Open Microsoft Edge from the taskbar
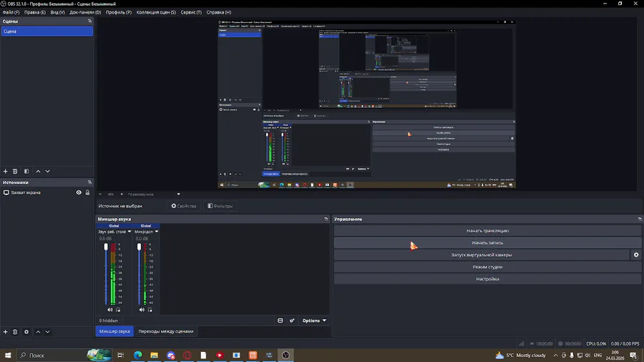The image size is (644, 362). click(x=137, y=355)
